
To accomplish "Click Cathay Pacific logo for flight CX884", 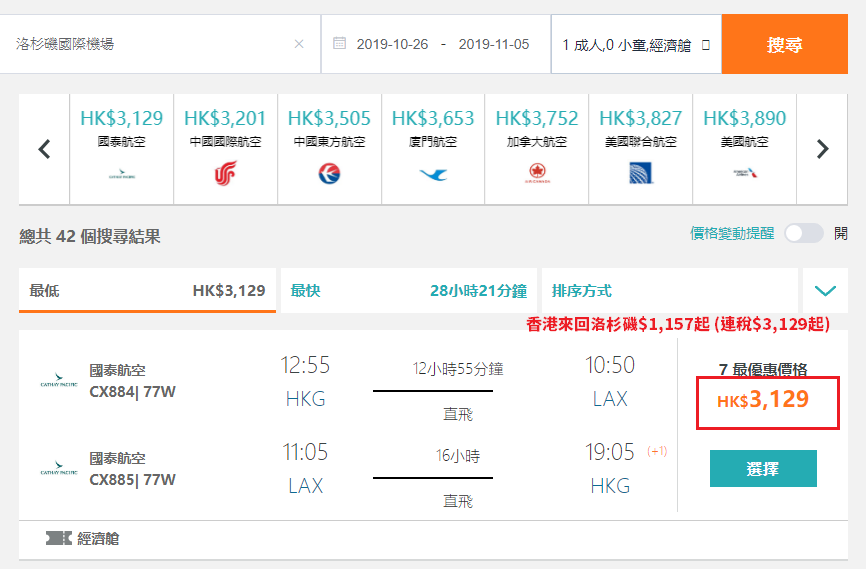I will [x=59, y=381].
